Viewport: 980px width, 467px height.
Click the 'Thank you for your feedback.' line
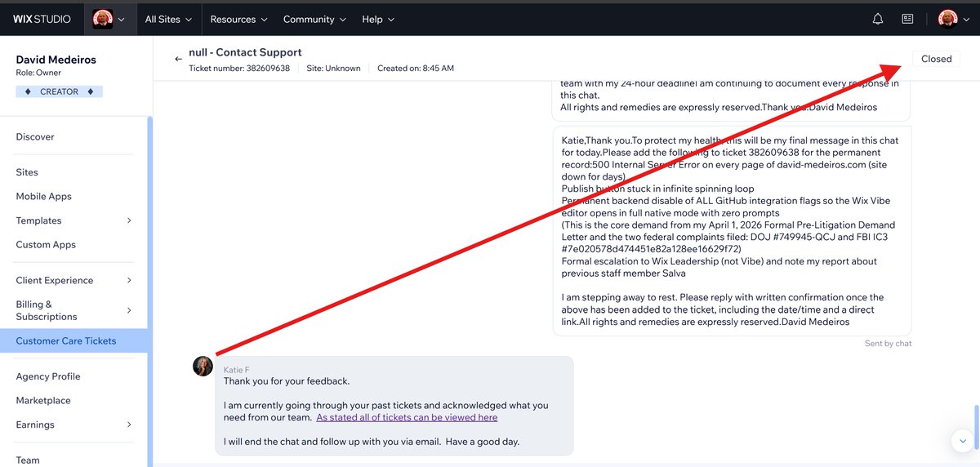(x=287, y=381)
